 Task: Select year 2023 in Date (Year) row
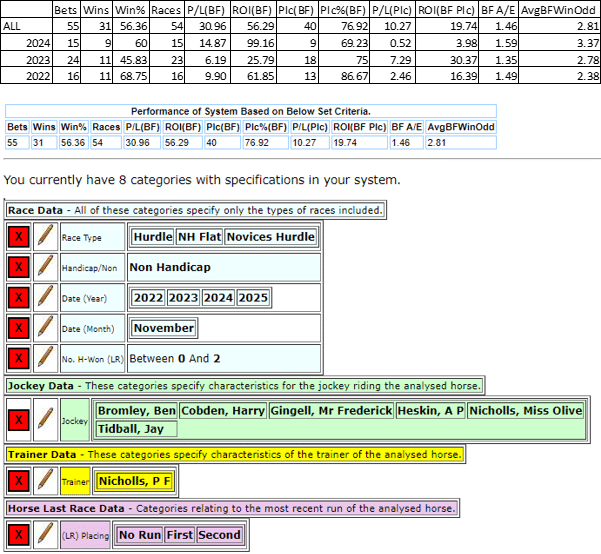pos(183,298)
